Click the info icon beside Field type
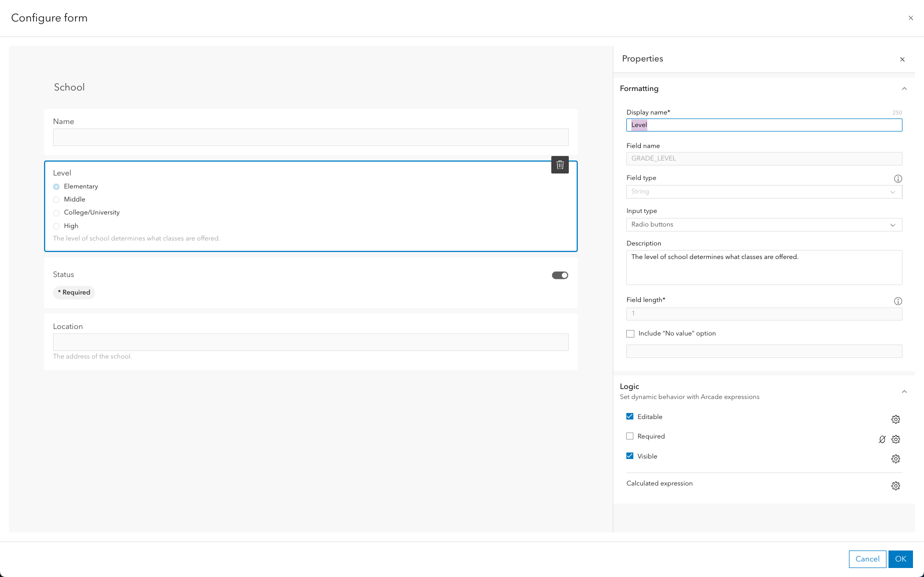The image size is (924, 577). coord(898,178)
